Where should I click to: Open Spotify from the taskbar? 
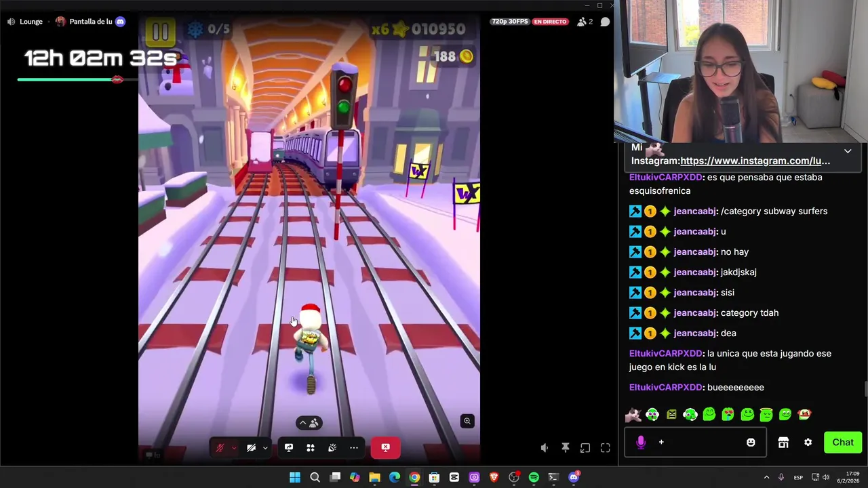[534, 478]
